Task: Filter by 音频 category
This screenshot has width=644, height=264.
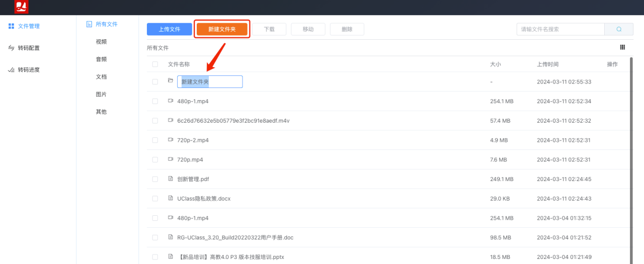Action: click(101, 59)
